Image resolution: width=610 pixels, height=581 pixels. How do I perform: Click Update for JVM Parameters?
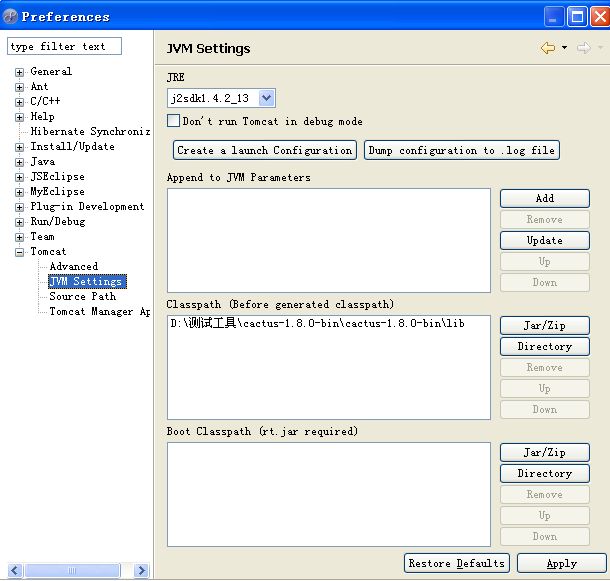coord(545,240)
